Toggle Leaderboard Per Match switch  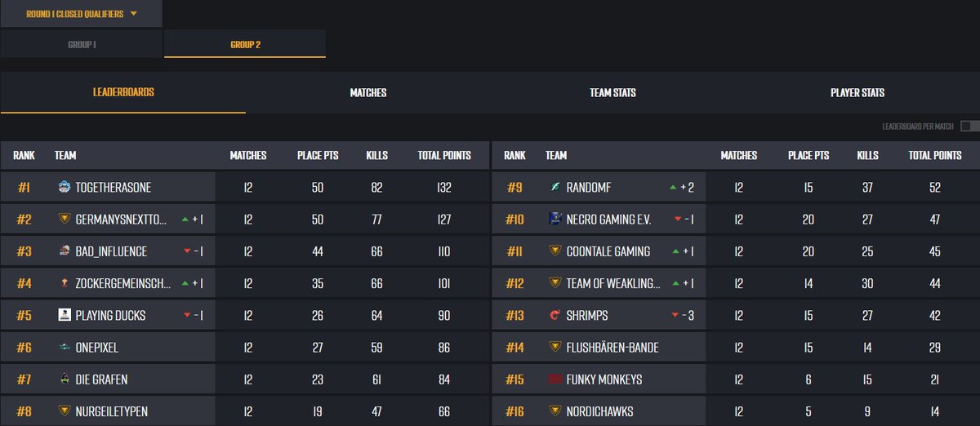(x=969, y=126)
